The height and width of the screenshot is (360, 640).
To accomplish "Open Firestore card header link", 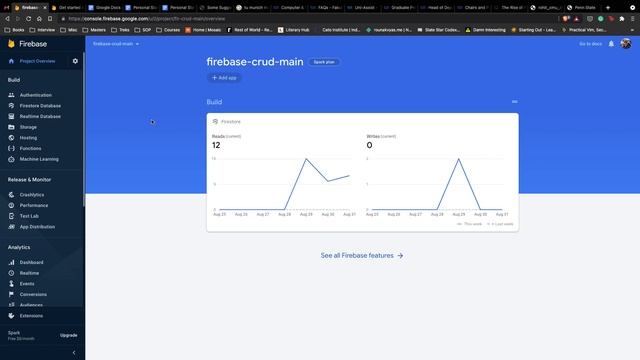I will 227,122.
